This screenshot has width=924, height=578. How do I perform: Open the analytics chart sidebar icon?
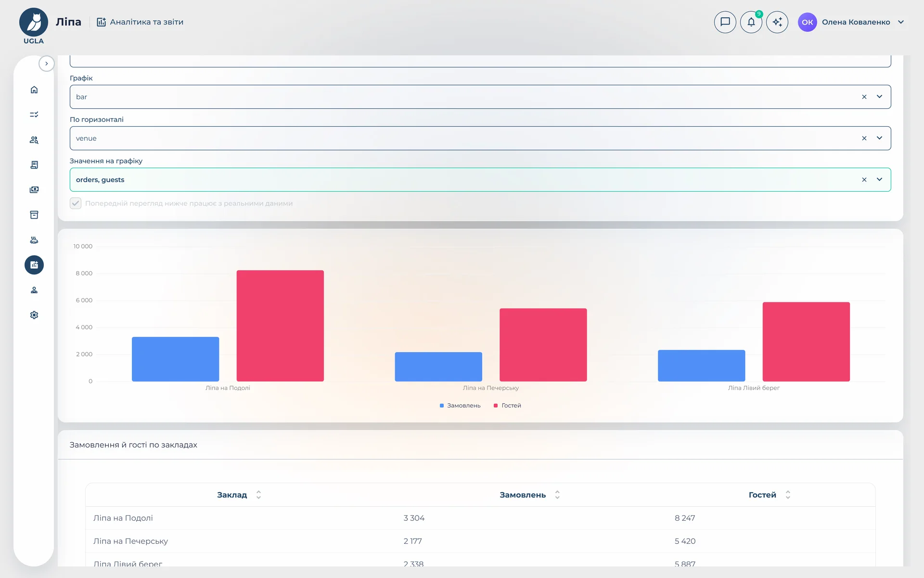34,265
